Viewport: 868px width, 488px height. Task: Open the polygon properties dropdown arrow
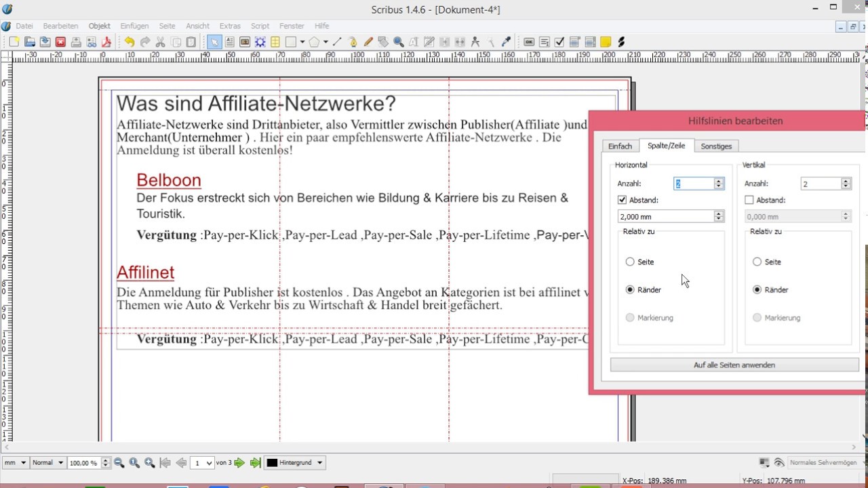click(325, 42)
